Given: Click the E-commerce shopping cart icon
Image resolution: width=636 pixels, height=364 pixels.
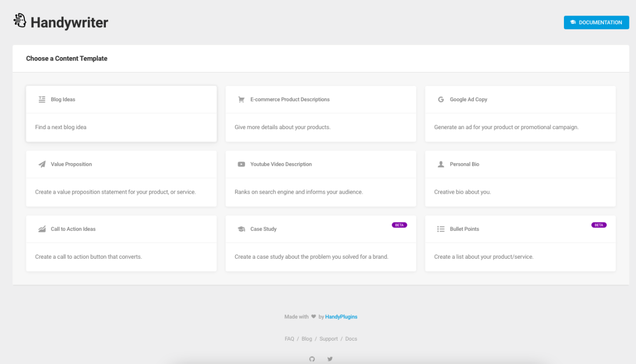Looking at the screenshot, I should [x=241, y=99].
